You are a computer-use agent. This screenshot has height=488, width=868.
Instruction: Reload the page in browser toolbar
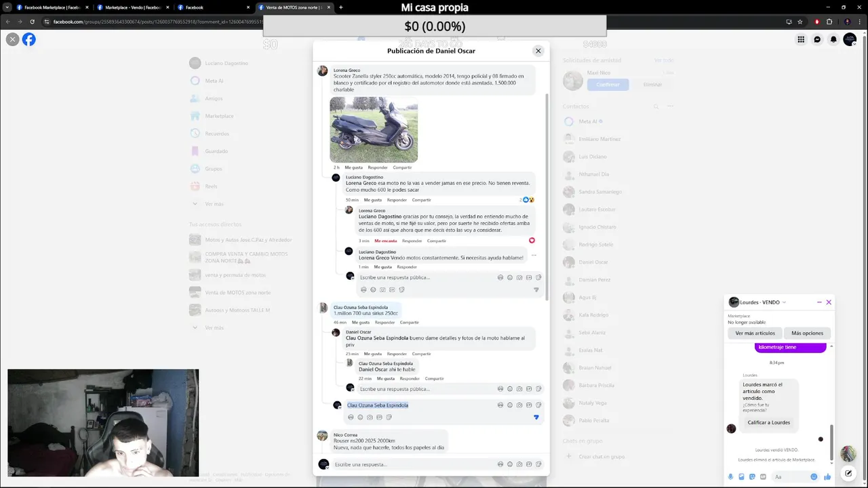coord(32,22)
